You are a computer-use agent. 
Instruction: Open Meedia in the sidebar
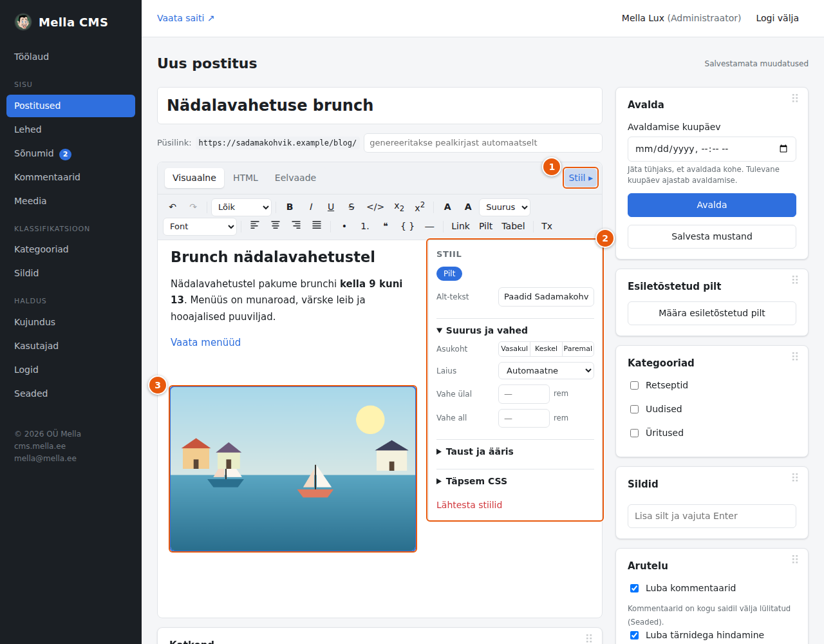click(x=71, y=201)
